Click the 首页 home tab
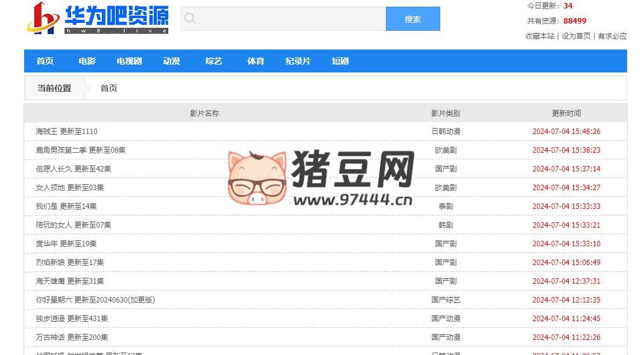 tap(45, 61)
